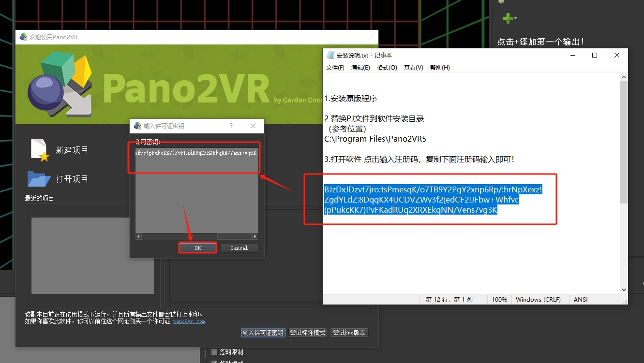Screen dimensions: 644x363
Task: Click the Notepad vertical scrollbar thumb
Action: click(x=624, y=142)
